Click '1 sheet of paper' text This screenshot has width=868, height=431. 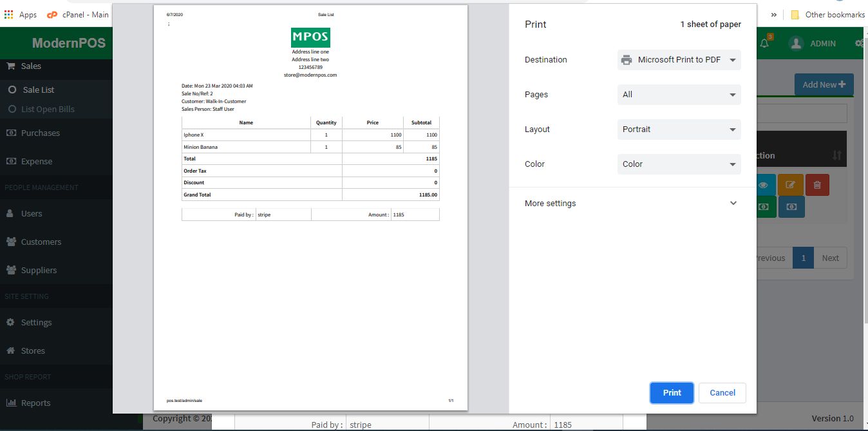coord(710,24)
